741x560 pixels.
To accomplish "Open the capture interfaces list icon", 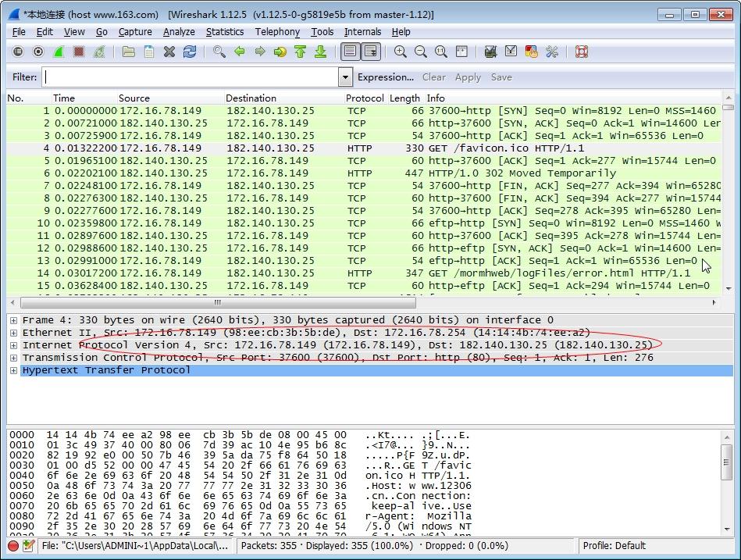I will click(18, 52).
